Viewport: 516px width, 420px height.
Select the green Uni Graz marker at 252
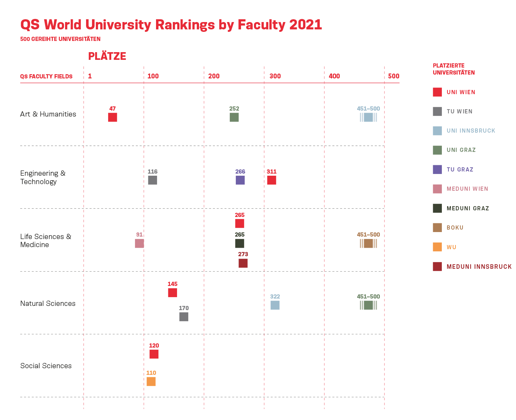tap(234, 117)
